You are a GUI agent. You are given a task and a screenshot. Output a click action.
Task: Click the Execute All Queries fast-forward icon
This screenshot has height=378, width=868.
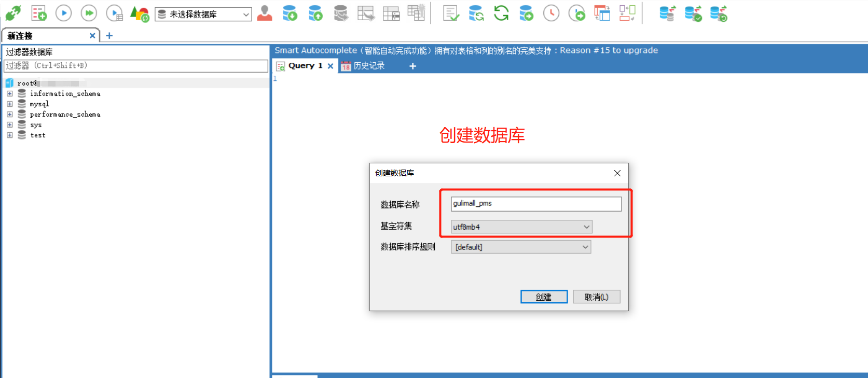coord(89,13)
